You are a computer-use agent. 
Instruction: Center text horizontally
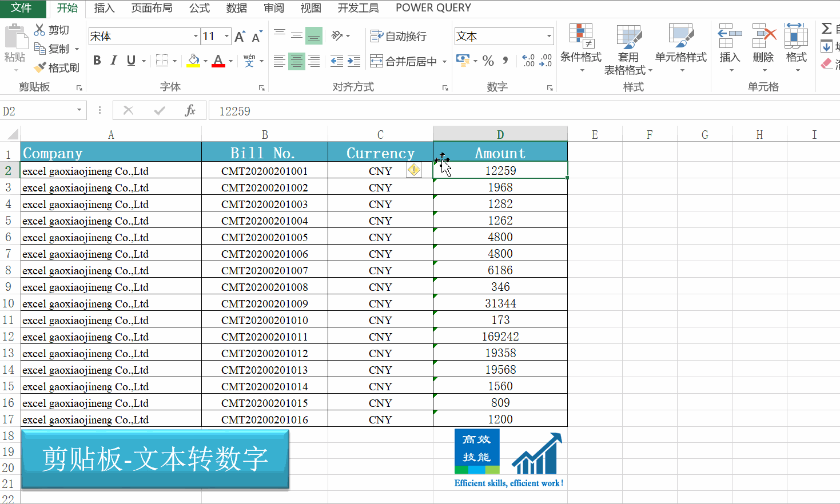coord(297,61)
